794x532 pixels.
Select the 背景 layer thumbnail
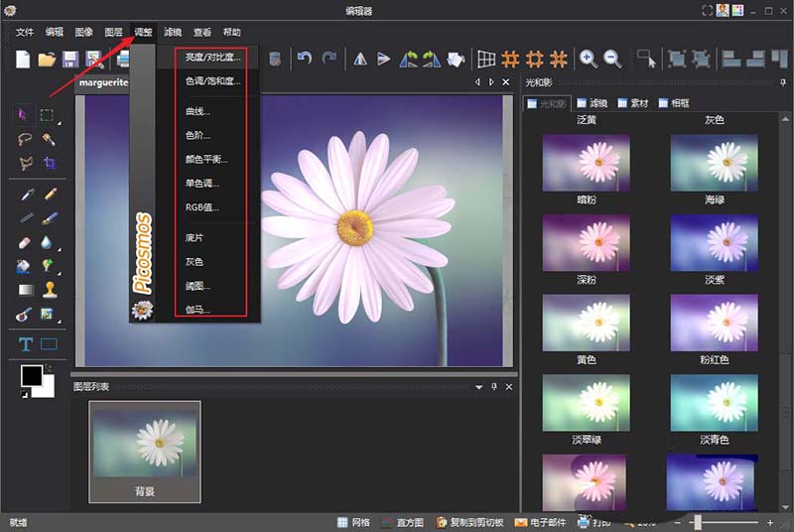[145, 452]
